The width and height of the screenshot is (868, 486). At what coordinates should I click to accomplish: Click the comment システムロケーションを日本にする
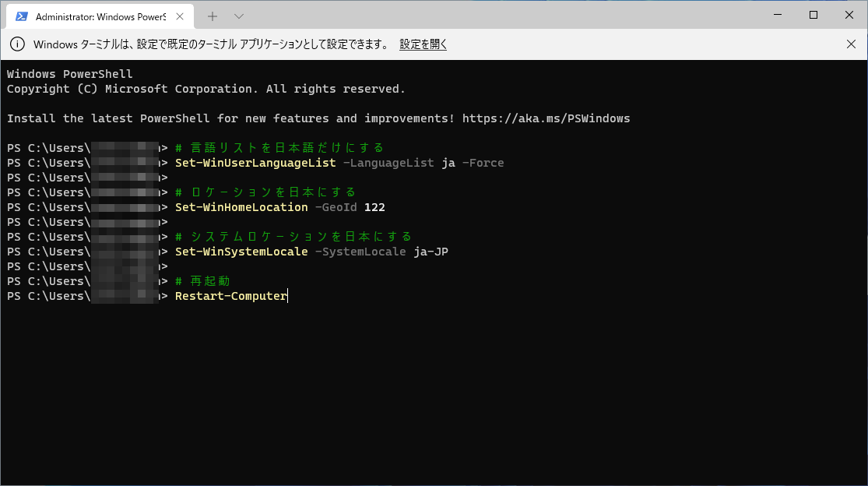coord(294,236)
